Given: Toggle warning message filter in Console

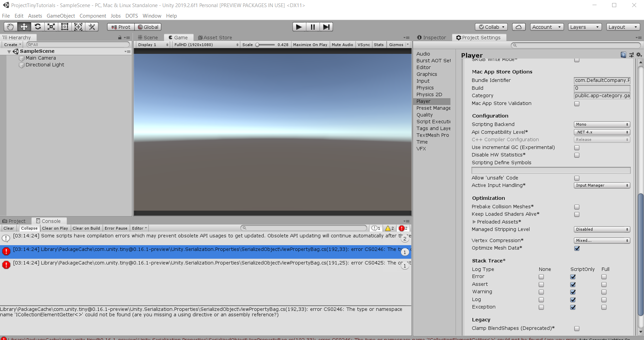Looking at the screenshot, I should (x=389, y=228).
